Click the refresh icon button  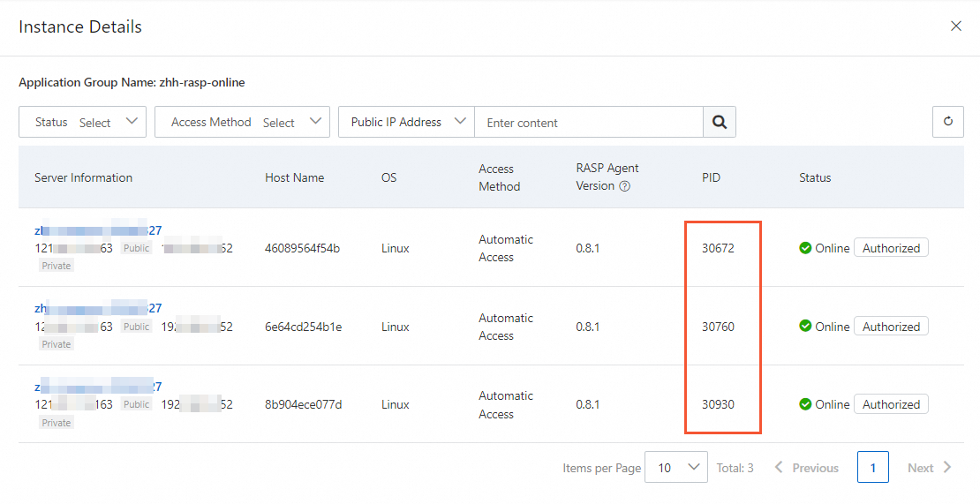tap(947, 122)
